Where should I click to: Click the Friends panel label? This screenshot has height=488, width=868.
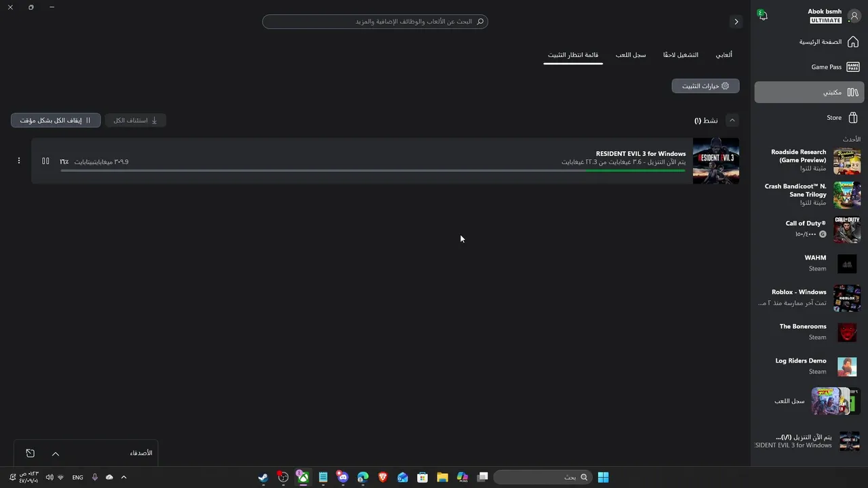(x=141, y=453)
